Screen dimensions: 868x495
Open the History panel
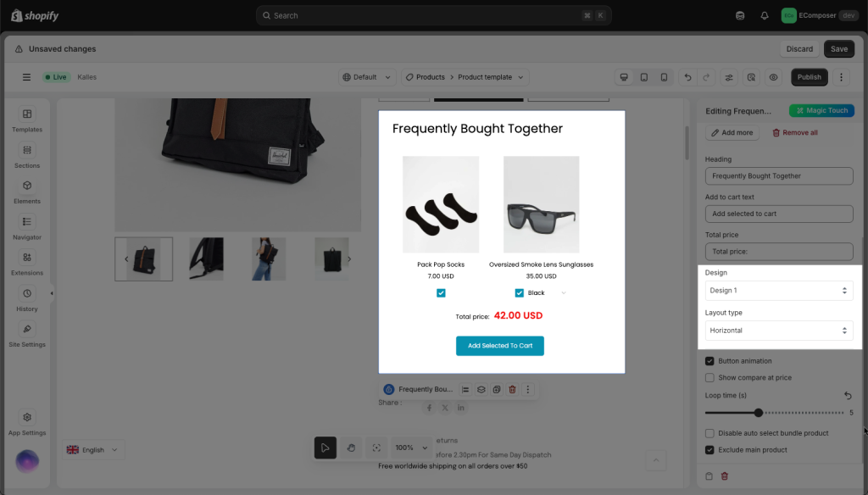click(27, 299)
